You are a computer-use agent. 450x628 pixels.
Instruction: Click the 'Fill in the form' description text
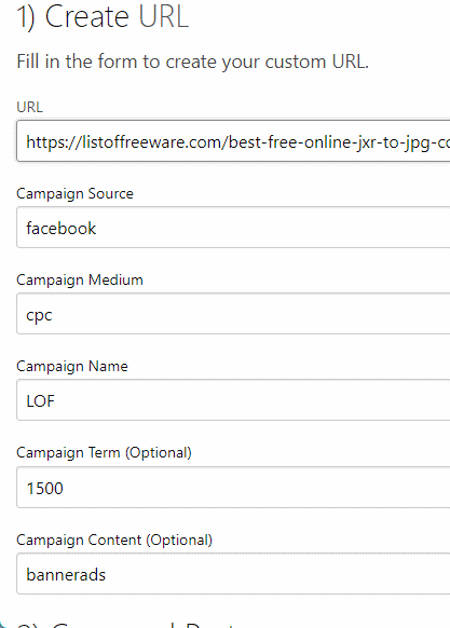pyautogui.click(x=193, y=62)
